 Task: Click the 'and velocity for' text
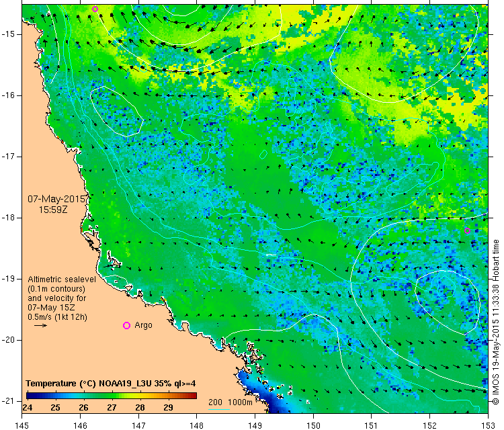tap(57, 298)
